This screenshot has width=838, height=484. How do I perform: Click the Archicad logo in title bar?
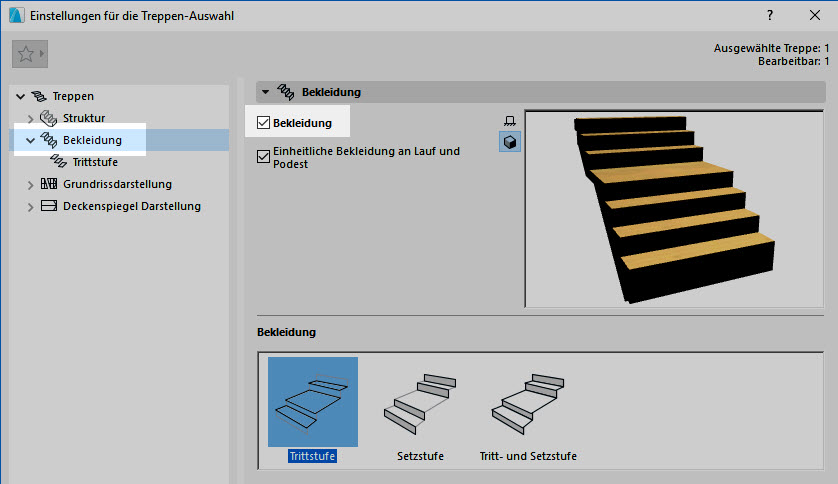(17, 15)
